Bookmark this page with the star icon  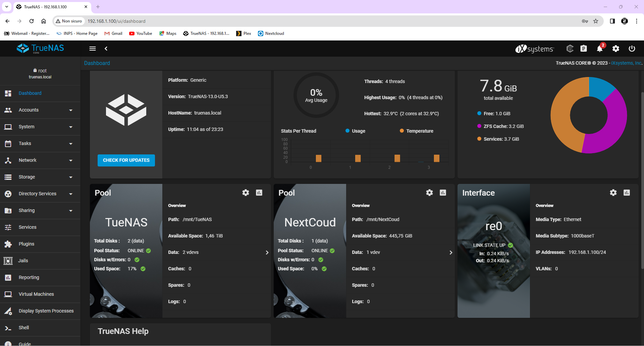pyautogui.click(x=596, y=21)
